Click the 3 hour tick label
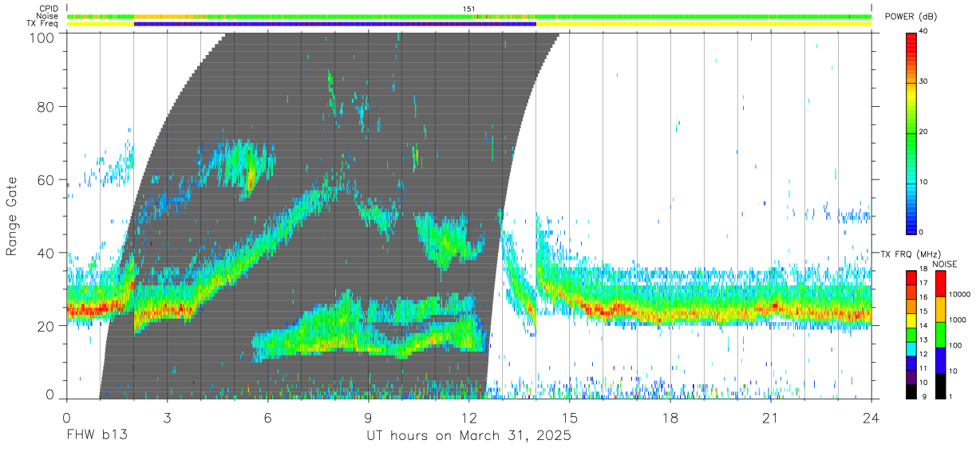Screen dimensions: 980x452 pyautogui.click(x=167, y=417)
